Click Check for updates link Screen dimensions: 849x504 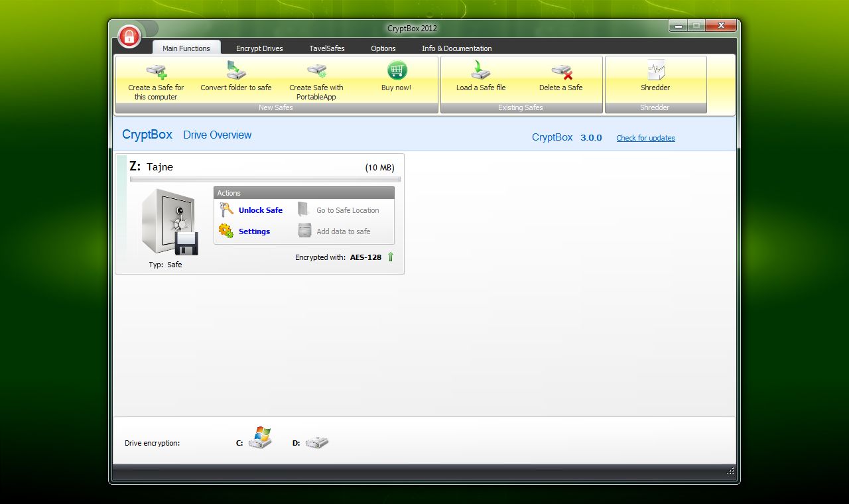click(x=645, y=138)
